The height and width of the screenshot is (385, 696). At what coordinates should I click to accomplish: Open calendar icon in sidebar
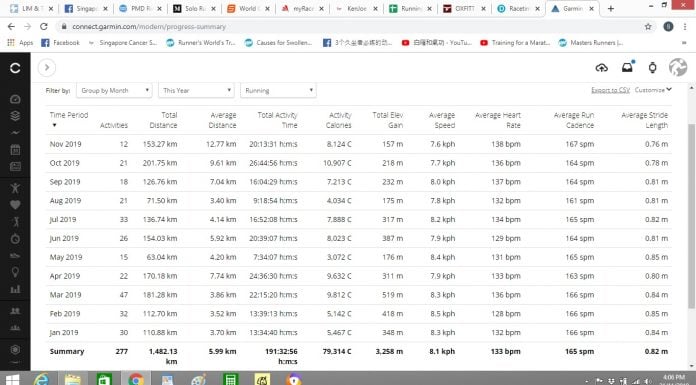(x=15, y=150)
